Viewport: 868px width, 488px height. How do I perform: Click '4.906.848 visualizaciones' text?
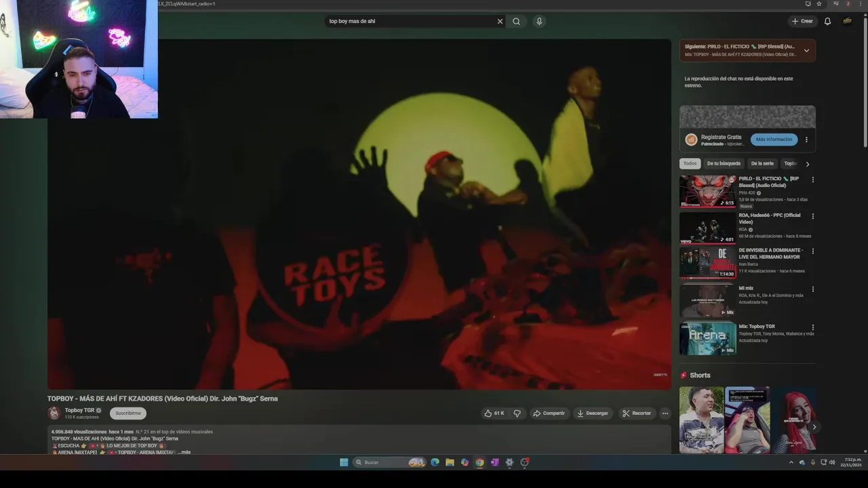click(79, 432)
